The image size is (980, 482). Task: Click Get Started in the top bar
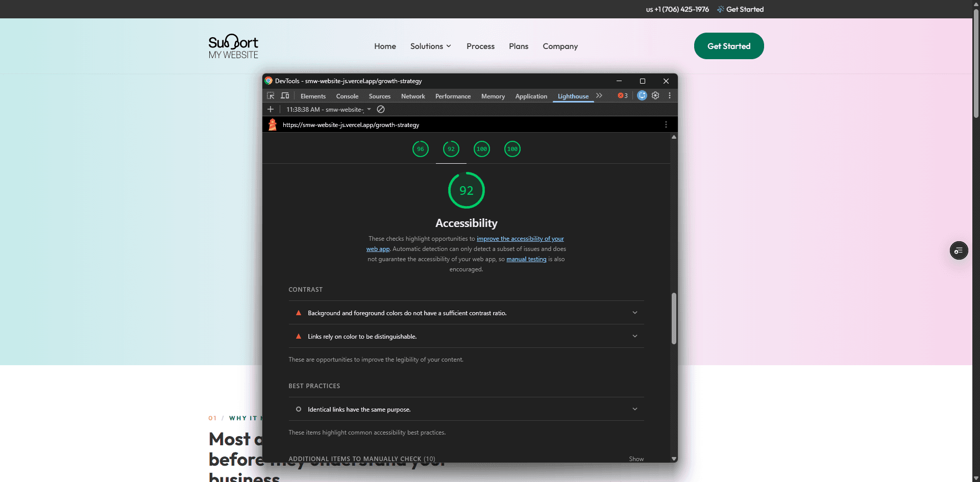[x=740, y=9]
